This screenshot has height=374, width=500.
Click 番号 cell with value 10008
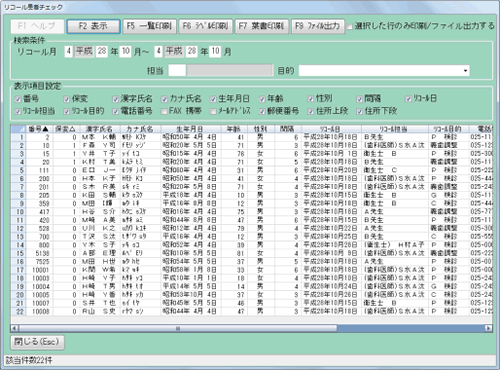pos(39,311)
